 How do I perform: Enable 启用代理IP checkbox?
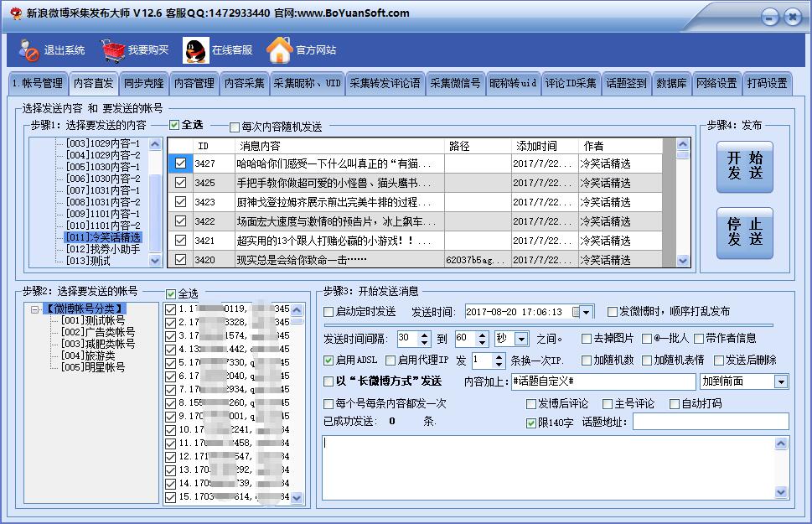coord(391,361)
